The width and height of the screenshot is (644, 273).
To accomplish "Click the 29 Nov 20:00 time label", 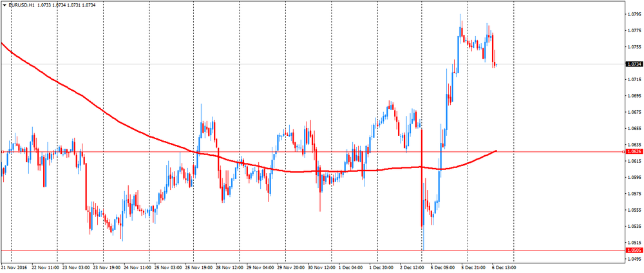I will point(290,267).
